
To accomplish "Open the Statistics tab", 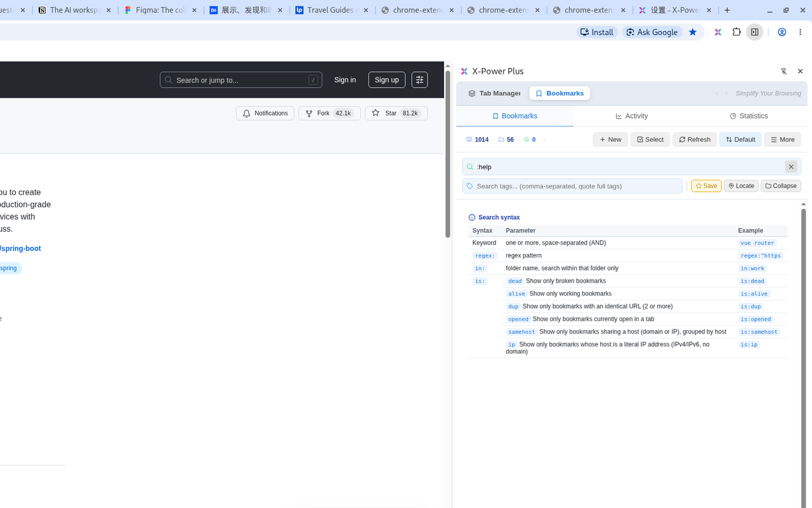I will coord(749,116).
